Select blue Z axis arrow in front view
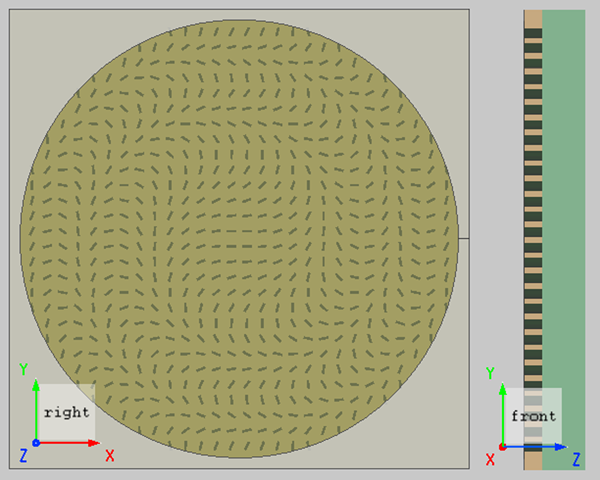 (536, 447)
